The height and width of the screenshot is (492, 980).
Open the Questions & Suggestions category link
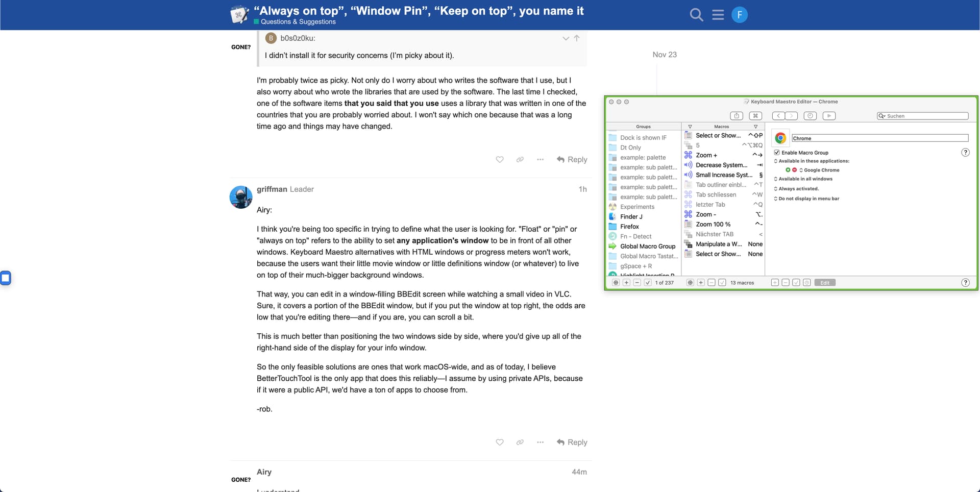click(x=298, y=22)
